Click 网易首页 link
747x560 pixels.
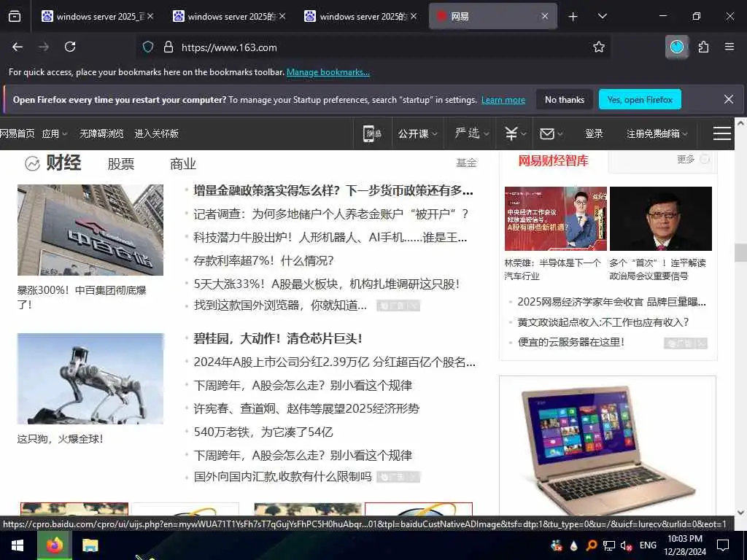pyautogui.click(x=18, y=134)
